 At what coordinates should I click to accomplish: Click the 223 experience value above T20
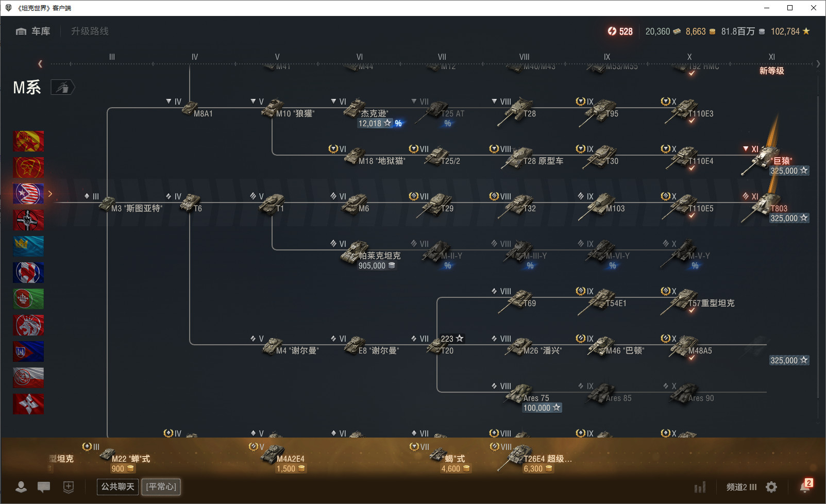click(452, 339)
